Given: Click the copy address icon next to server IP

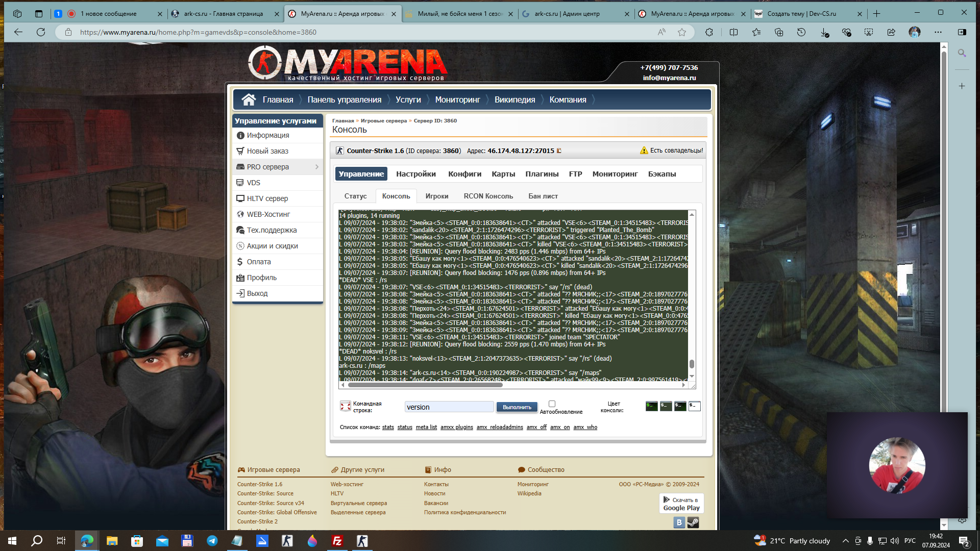Looking at the screenshot, I should coord(559,151).
